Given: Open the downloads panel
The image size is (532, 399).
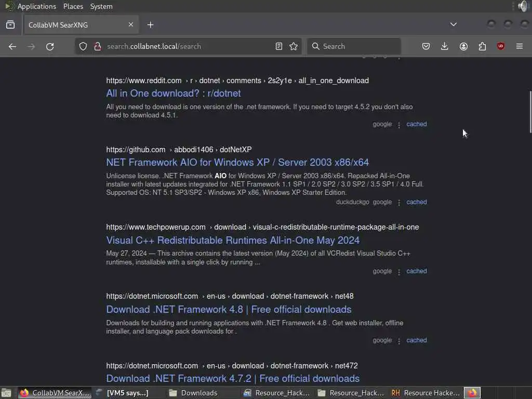Looking at the screenshot, I should (x=445, y=46).
